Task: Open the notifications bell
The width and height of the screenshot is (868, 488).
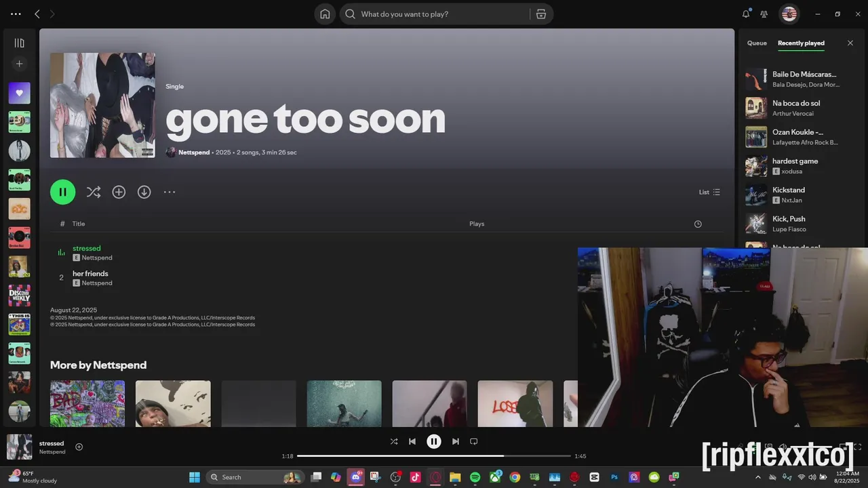Action: coord(746,14)
